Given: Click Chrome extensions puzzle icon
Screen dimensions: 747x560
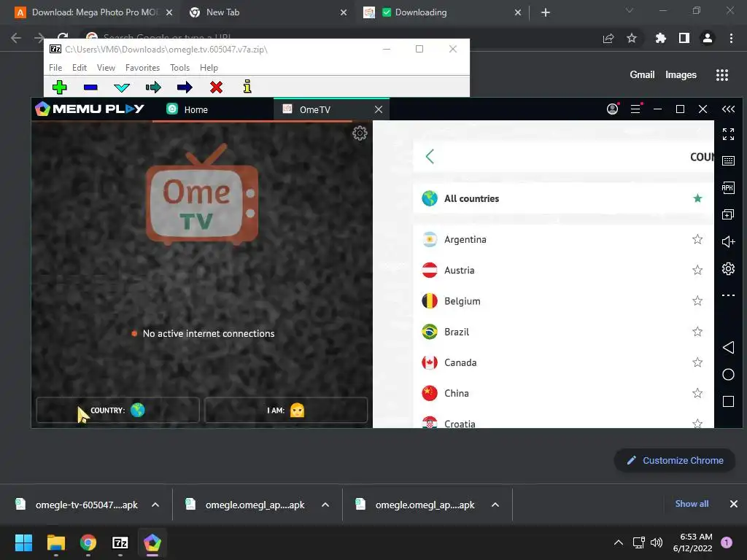Looking at the screenshot, I should (x=660, y=38).
